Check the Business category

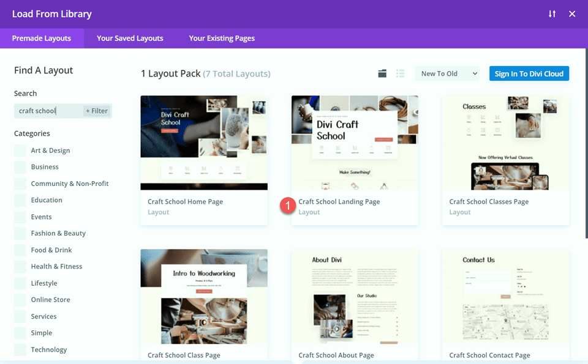pyautogui.click(x=20, y=167)
